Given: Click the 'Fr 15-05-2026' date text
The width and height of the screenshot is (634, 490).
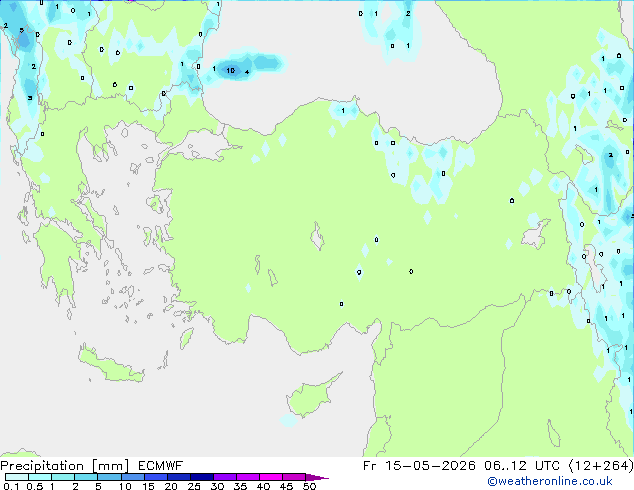Looking at the screenshot, I should click(419, 466).
